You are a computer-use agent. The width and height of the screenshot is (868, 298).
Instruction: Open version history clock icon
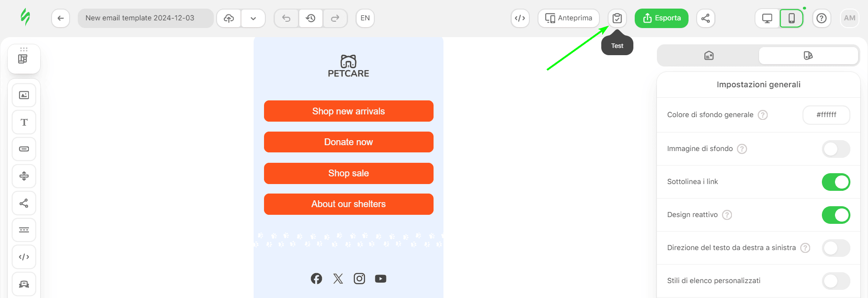tap(311, 19)
